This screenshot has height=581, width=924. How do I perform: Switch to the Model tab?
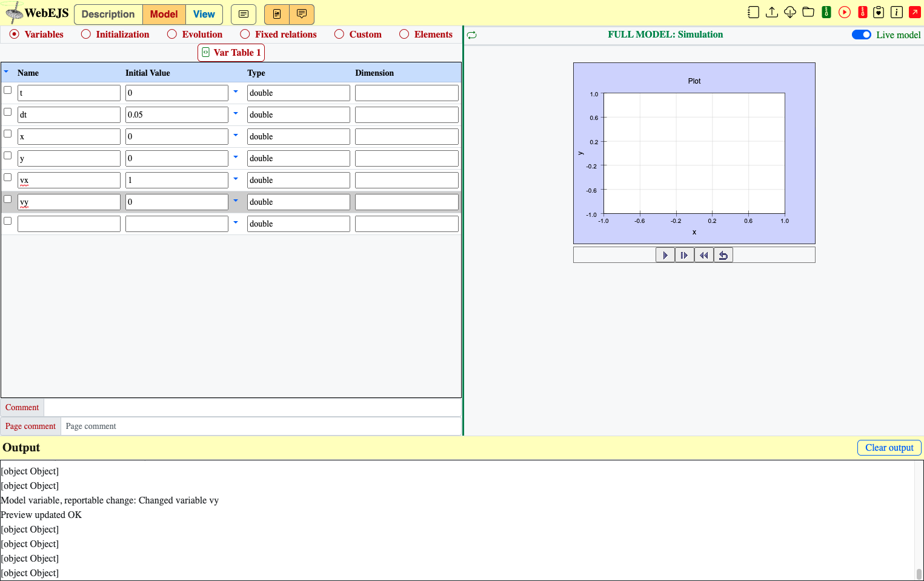[x=164, y=14]
